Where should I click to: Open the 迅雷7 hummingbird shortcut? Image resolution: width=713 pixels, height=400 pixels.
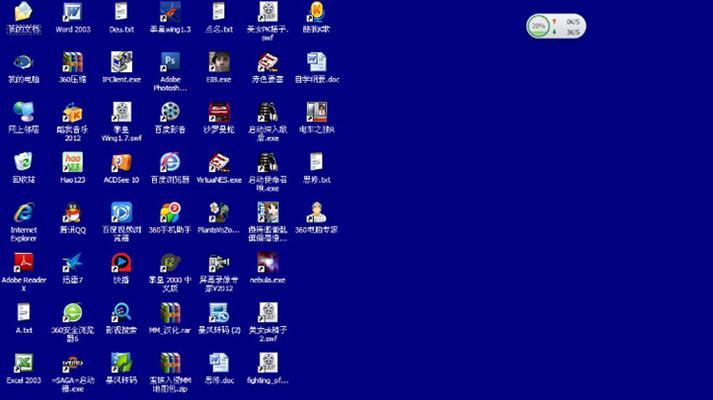(73, 263)
